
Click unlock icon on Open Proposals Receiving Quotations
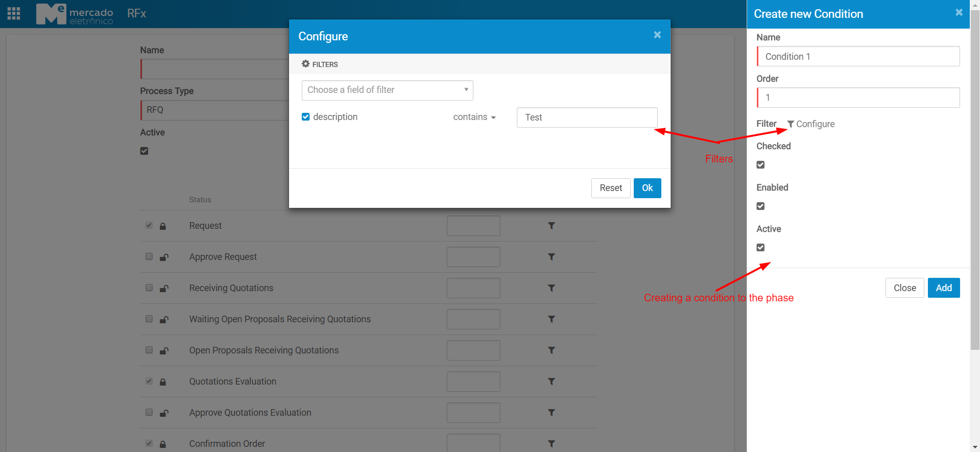pos(164,351)
